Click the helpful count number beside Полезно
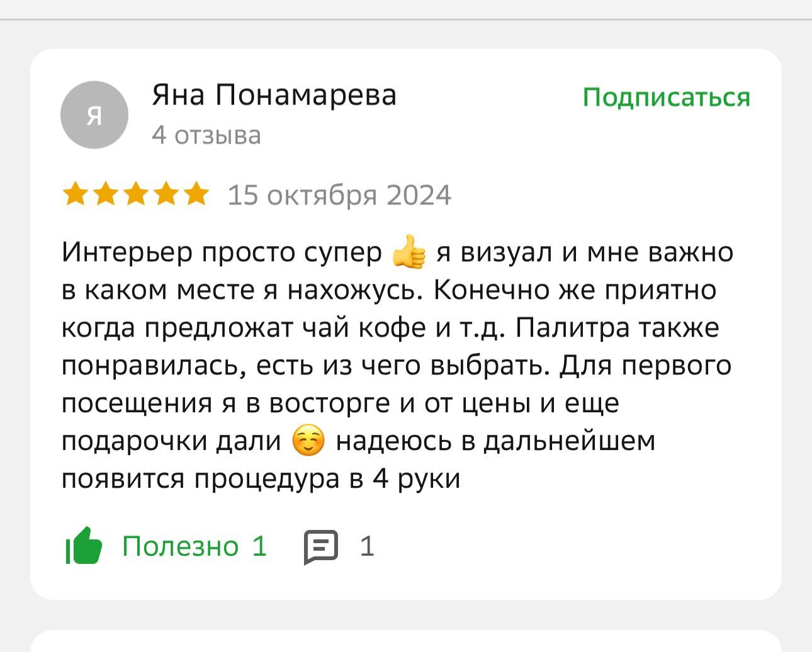The width and height of the screenshot is (812, 652). 259,546
